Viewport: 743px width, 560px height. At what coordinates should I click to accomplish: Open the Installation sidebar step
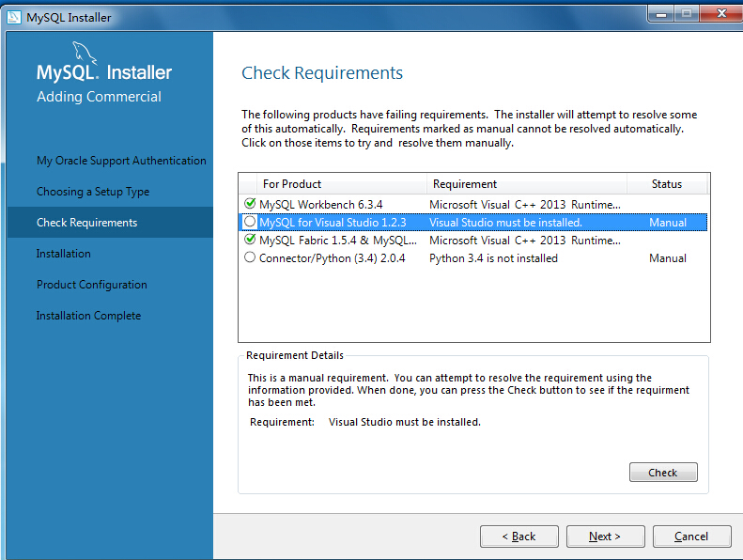coord(64,254)
